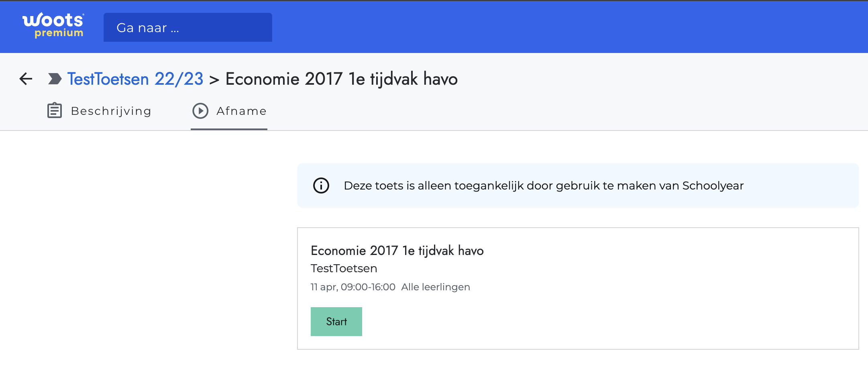
Task: Click the page heading Economie 2017 1e tijdvak havo
Action: (x=342, y=79)
